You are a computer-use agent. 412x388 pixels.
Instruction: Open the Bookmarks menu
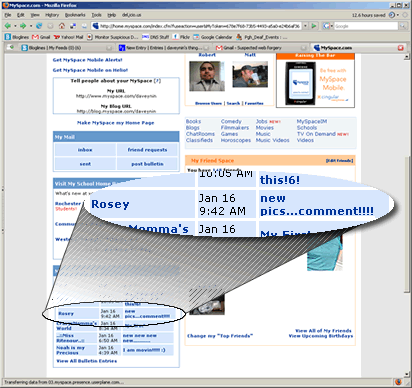75,15
